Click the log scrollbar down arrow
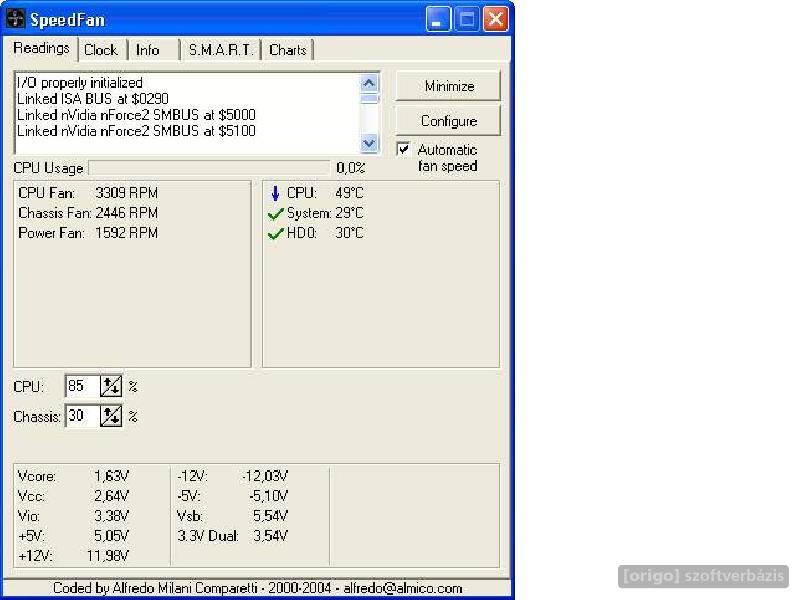This screenshot has height=600, width=800. click(x=369, y=144)
